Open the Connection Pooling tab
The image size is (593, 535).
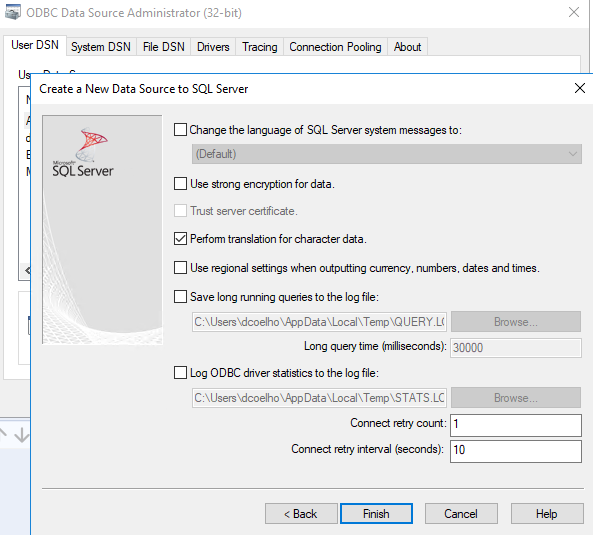335,47
